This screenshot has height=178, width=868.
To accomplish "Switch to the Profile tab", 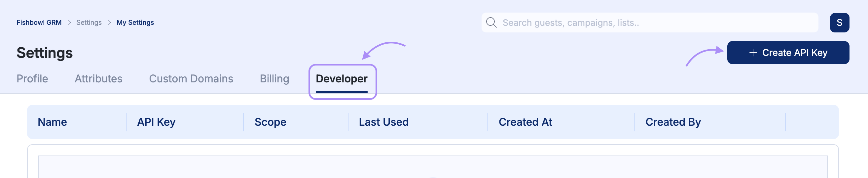I will click(32, 79).
